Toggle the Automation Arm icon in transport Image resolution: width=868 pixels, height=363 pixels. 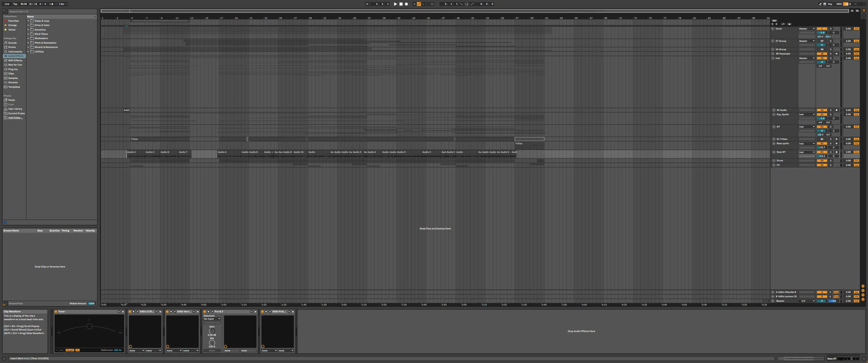(x=419, y=4)
